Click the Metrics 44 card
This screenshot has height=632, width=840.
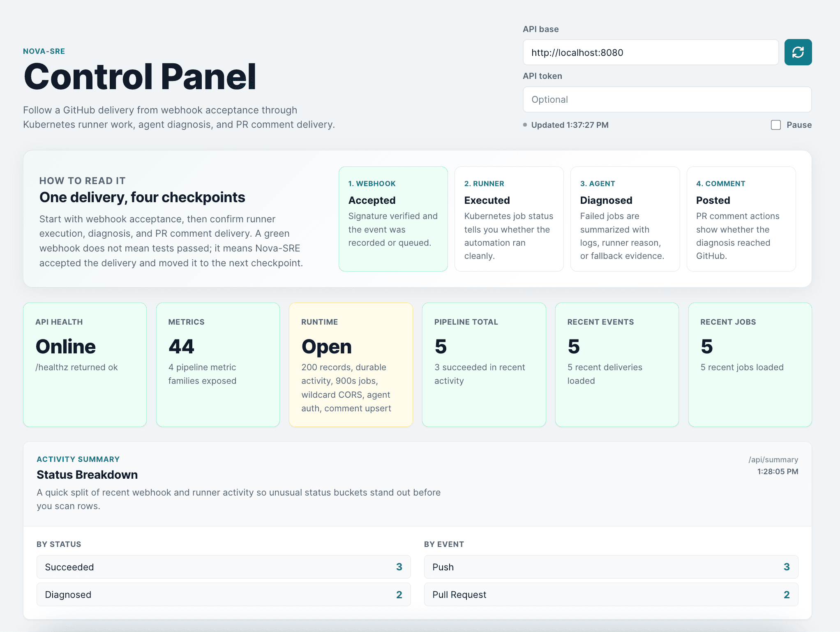pyautogui.click(x=218, y=364)
